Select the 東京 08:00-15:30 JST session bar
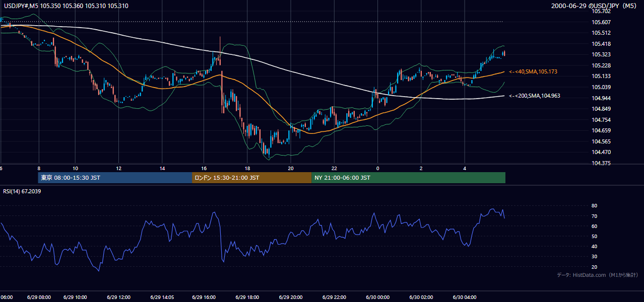This screenshot has height=302, width=644. pyautogui.click(x=115, y=178)
